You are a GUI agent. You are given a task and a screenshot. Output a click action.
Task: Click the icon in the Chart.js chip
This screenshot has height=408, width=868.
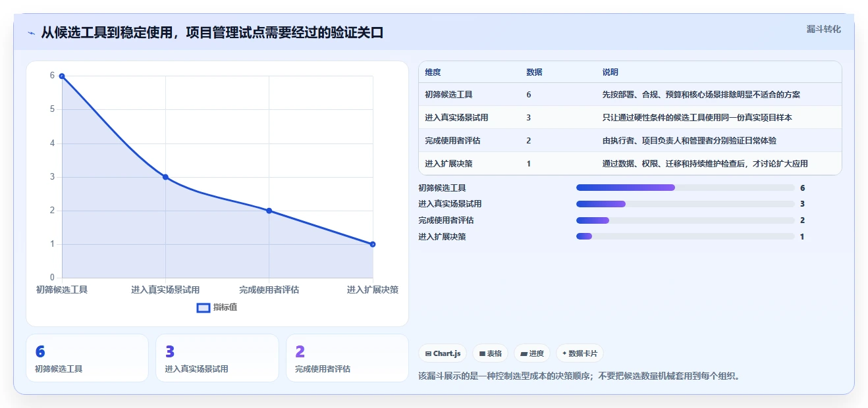[x=429, y=354]
